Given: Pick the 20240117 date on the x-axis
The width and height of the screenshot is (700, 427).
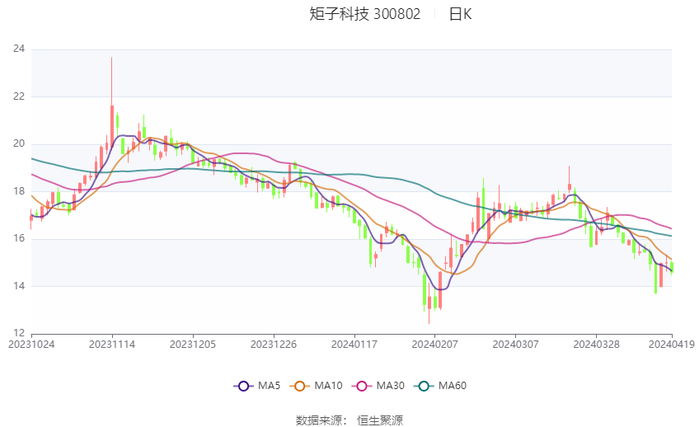Looking at the screenshot, I should click(x=353, y=344).
